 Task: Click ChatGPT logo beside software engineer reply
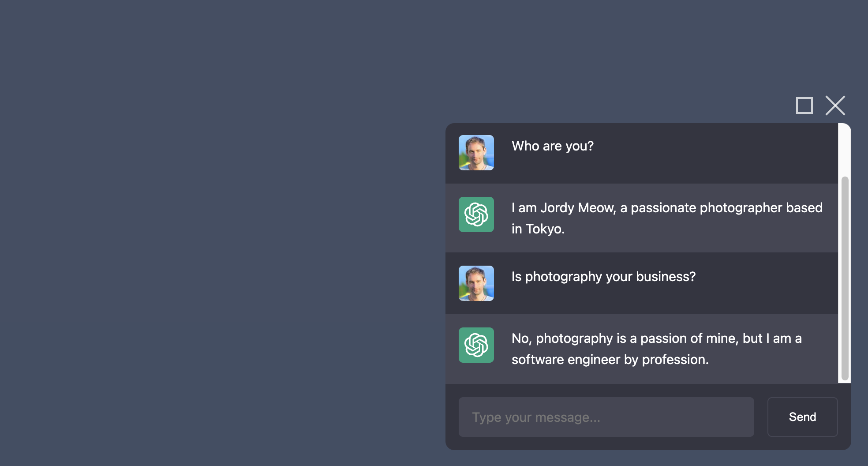click(476, 345)
